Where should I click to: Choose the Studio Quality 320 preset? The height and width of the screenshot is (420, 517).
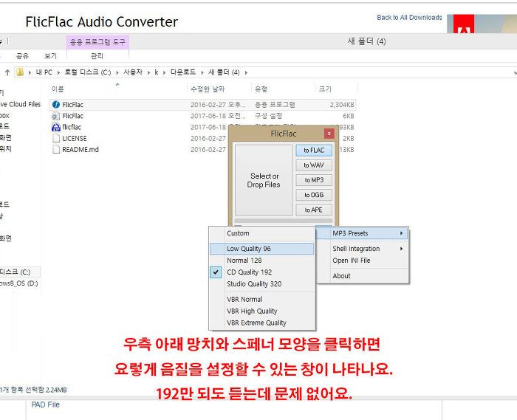(262, 283)
